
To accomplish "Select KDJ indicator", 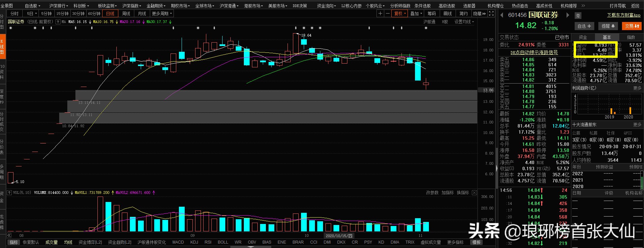I will (x=194, y=242).
